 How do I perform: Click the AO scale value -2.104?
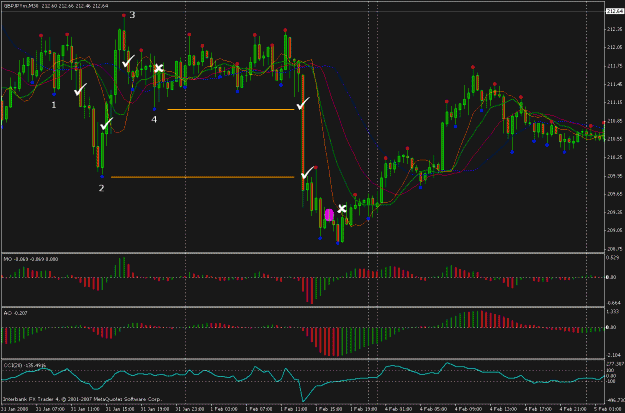click(x=613, y=355)
